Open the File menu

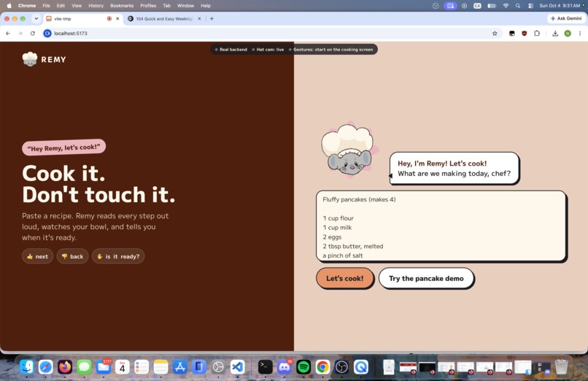[x=46, y=6]
